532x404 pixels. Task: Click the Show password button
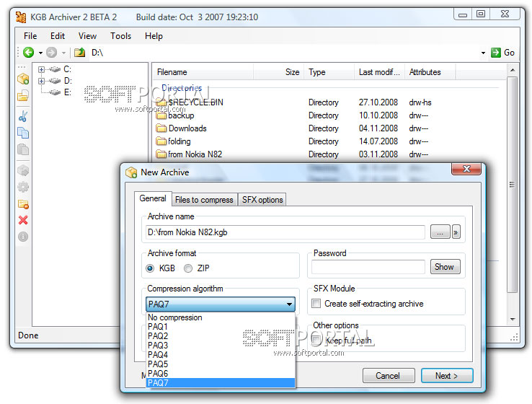coord(445,267)
